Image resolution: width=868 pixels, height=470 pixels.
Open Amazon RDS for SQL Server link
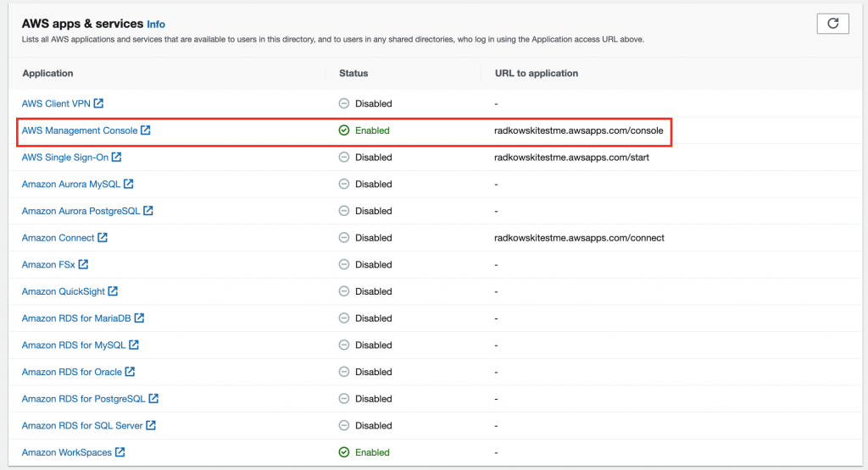point(82,425)
